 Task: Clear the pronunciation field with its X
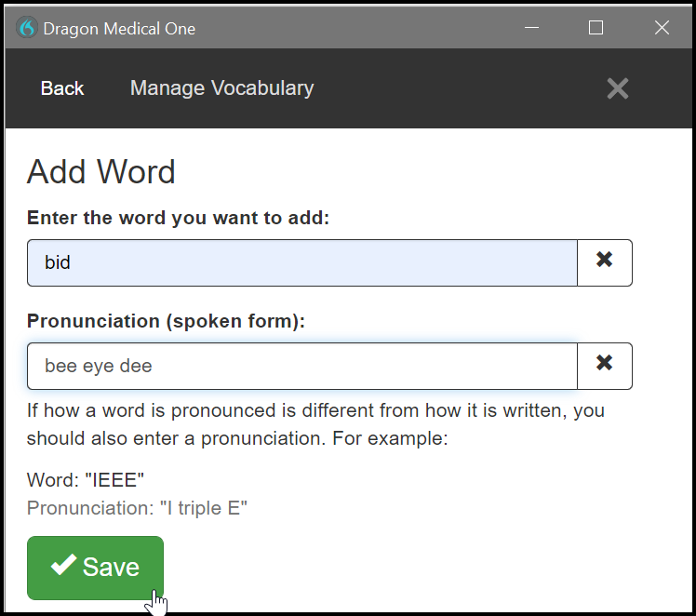tap(604, 366)
